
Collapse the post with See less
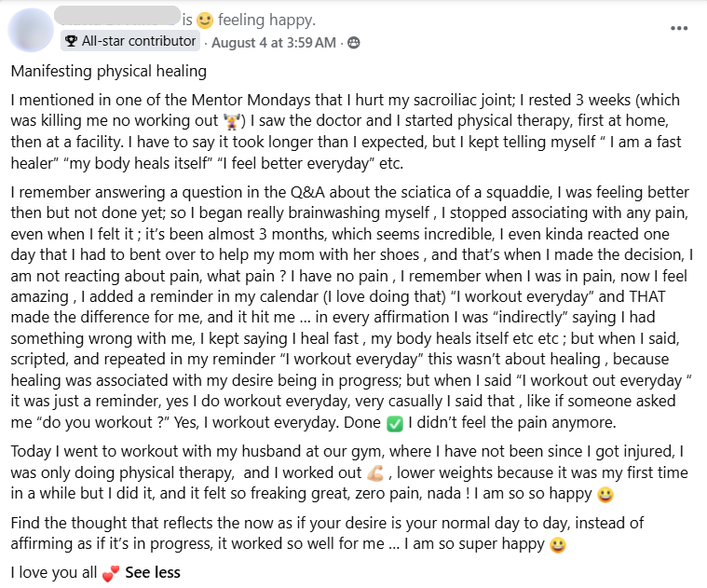click(x=153, y=573)
